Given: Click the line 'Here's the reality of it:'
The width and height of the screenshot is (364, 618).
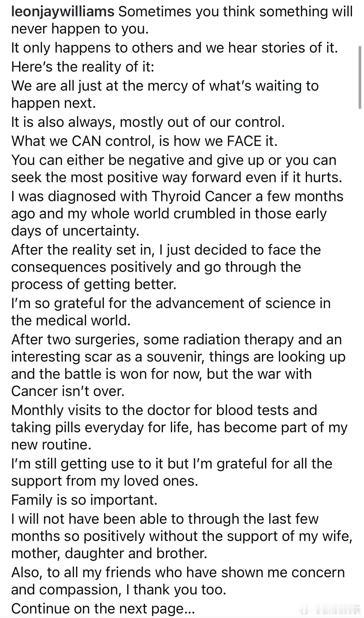Looking at the screenshot, I should click(83, 66).
